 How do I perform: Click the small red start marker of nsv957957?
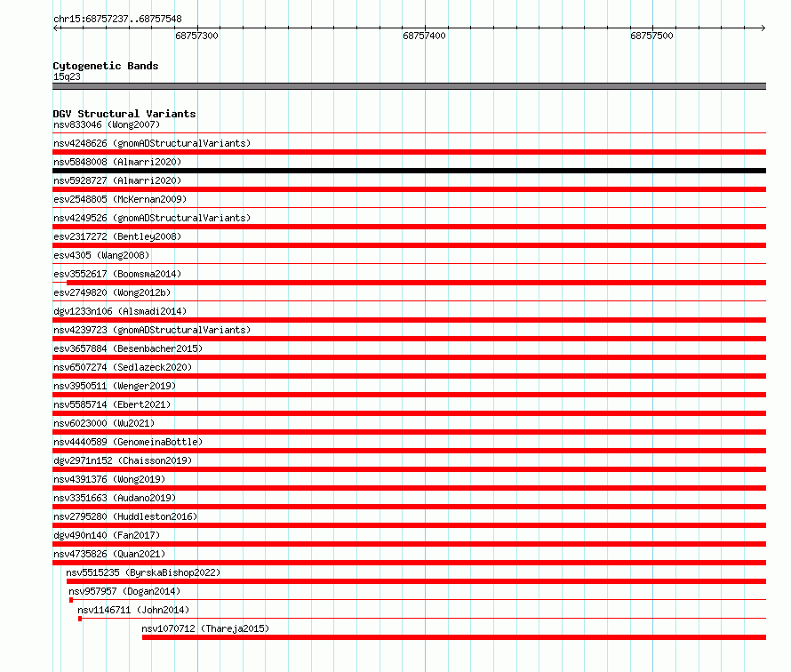[x=71, y=600]
